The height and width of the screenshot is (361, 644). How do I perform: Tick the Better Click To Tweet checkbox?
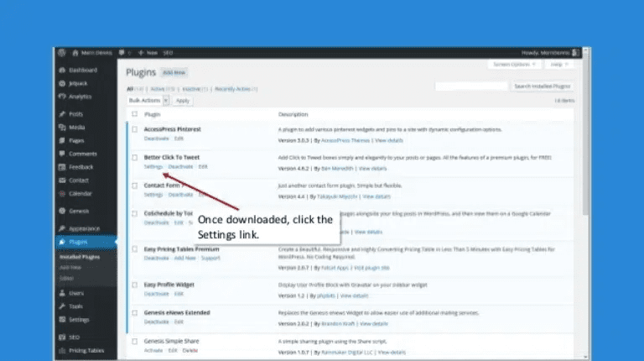point(134,157)
